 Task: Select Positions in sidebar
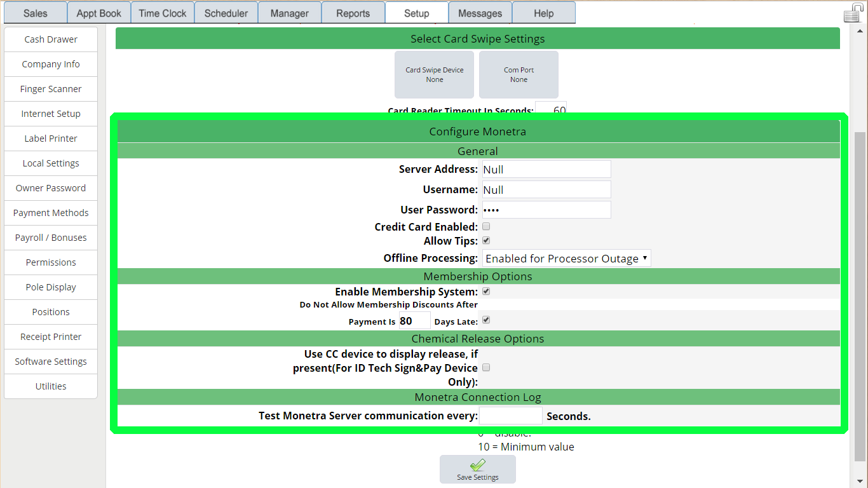tap(51, 312)
